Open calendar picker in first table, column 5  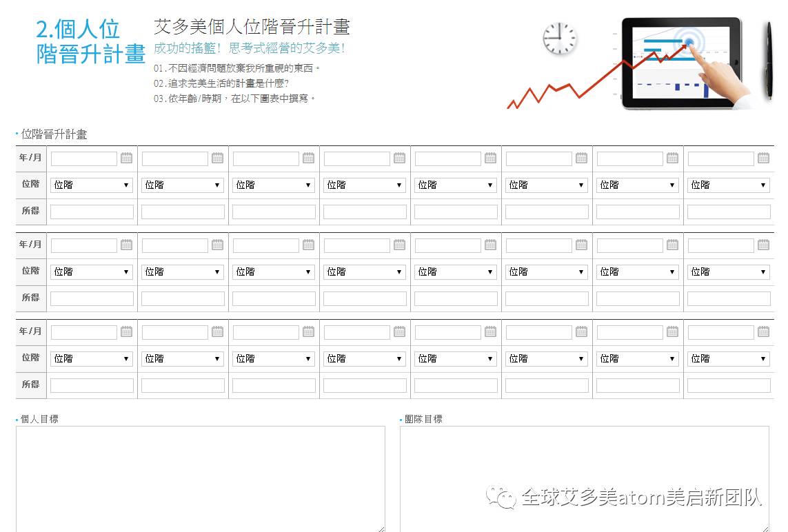(x=490, y=158)
